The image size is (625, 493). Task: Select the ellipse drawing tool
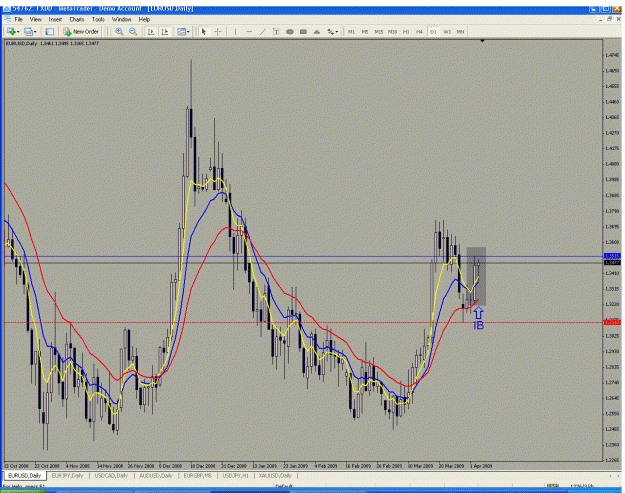[x=290, y=32]
